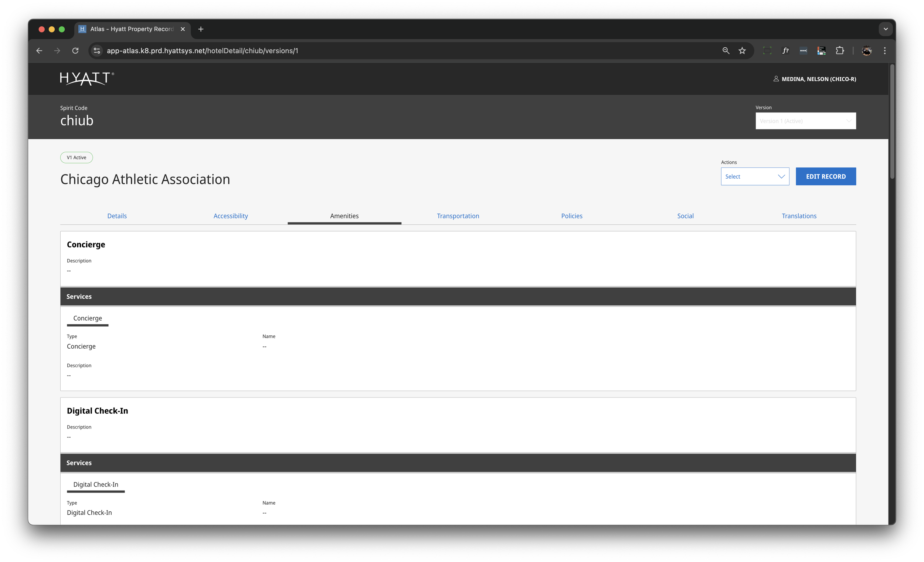This screenshot has width=924, height=562.
Task: Click the Hyatt logo in header
Action: point(86,79)
